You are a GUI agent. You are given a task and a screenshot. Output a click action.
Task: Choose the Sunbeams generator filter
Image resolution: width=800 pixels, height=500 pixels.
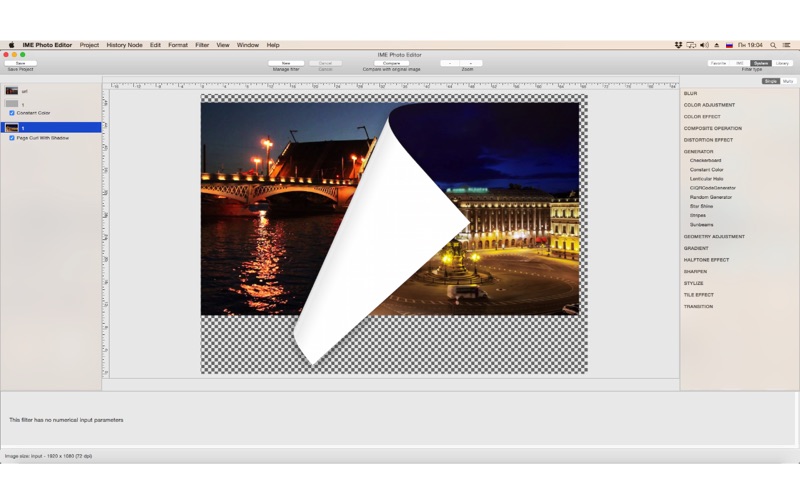point(702,224)
